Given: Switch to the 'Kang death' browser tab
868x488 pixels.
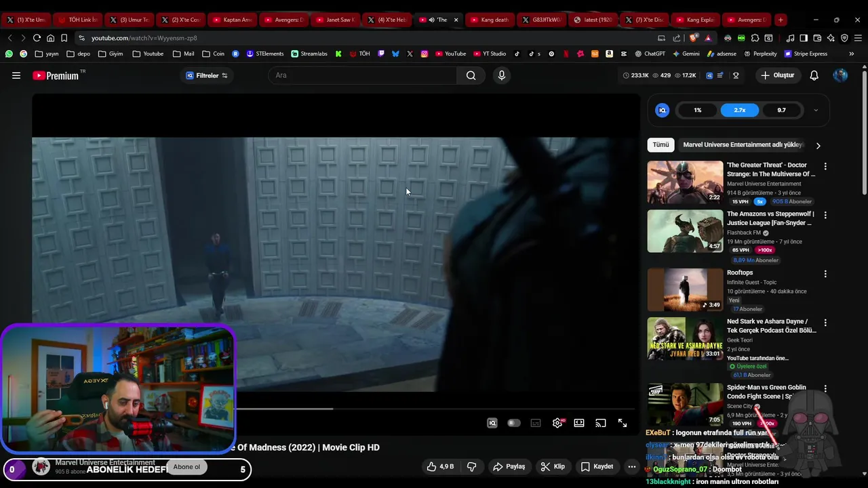Looking at the screenshot, I should [x=490, y=20].
